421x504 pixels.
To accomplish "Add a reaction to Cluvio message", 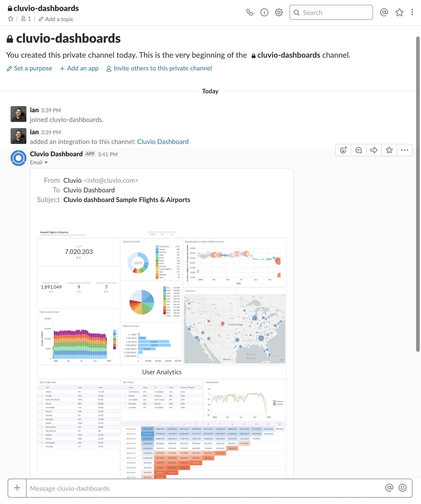I will coord(343,150).
